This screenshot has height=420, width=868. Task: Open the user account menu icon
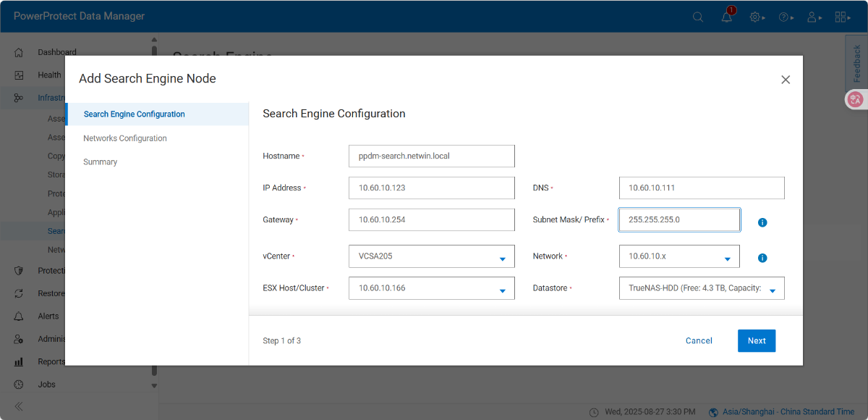click(x=815, y=17)
